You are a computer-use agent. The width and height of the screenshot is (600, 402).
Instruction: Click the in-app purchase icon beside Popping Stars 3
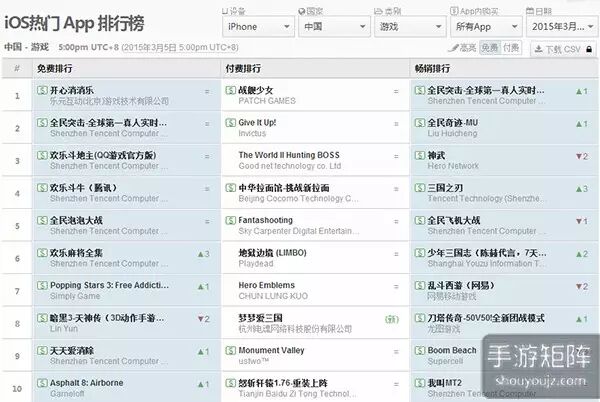pos(42,285)
